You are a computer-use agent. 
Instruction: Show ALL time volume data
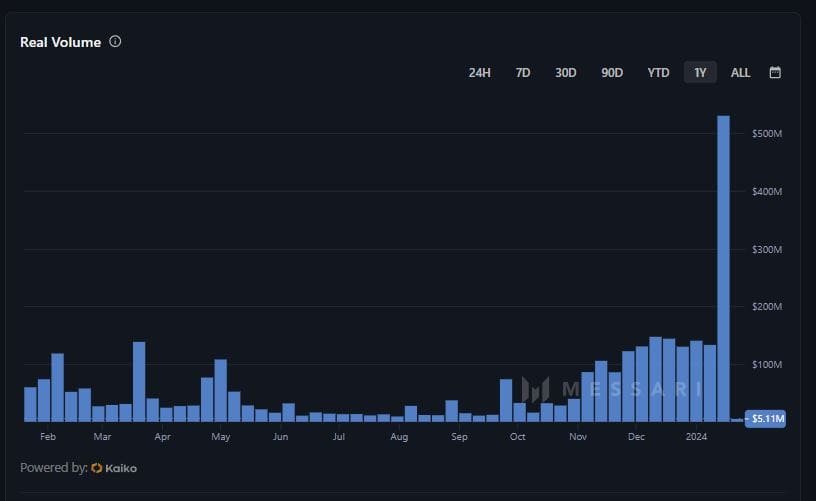[x=740, y=72]
